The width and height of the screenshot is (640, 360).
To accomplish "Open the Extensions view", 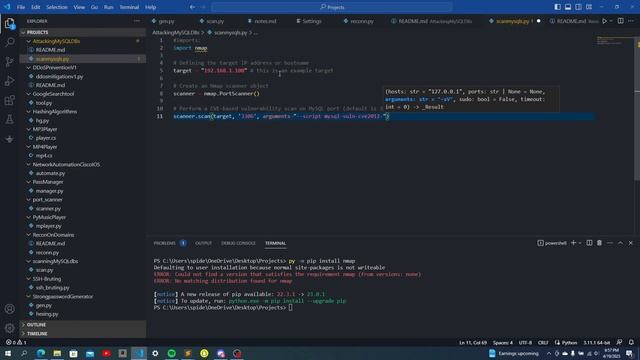I will [x=9, y=100].
